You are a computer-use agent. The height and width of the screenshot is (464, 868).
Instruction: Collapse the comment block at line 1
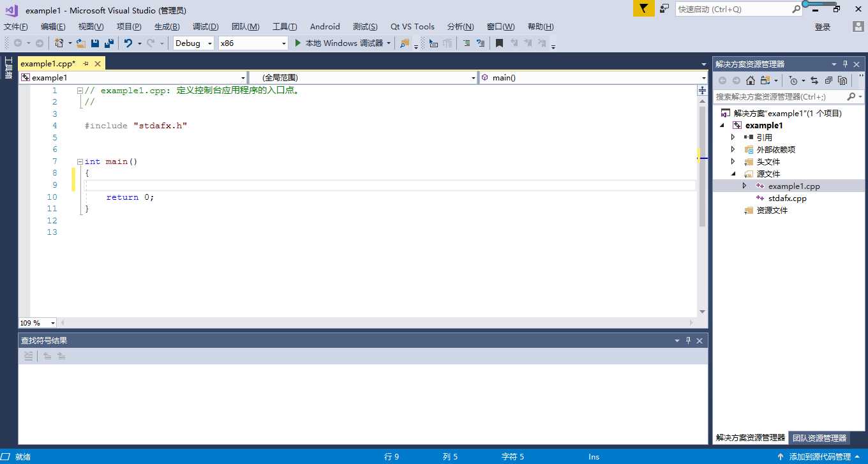(79, 91)
